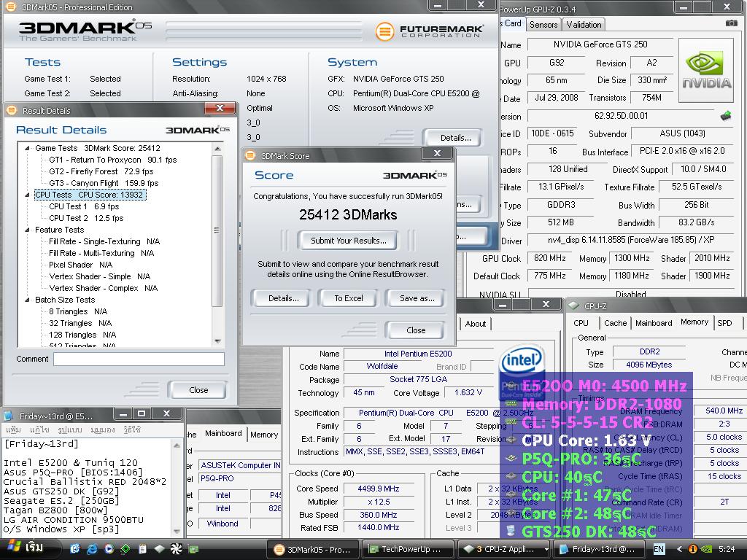This screenshot has height=560, width=747.
Task: Open Notepad แก้ไข (Edit) menu
Action: tap(39, 429)
